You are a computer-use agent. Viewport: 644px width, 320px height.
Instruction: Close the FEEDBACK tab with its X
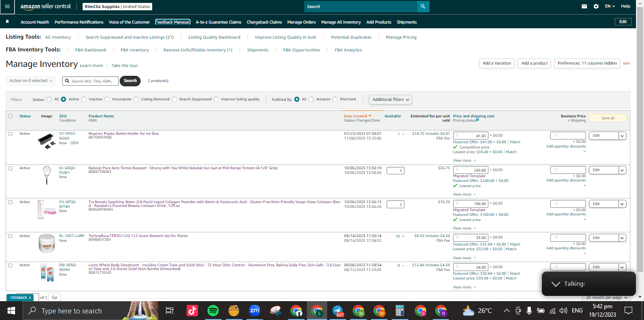pos(30,297)
